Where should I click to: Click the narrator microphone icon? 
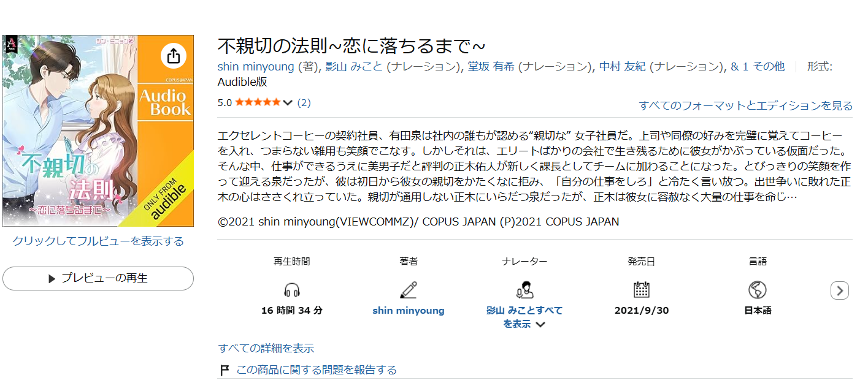click(x=524, y=290)
